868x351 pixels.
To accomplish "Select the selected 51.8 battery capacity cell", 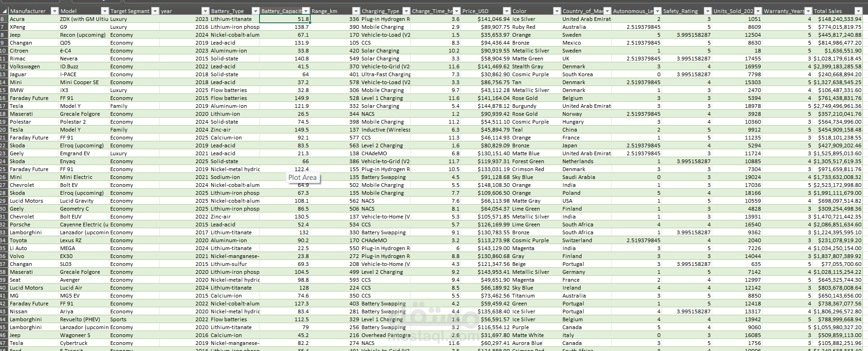I will click(x=285, y=19).
